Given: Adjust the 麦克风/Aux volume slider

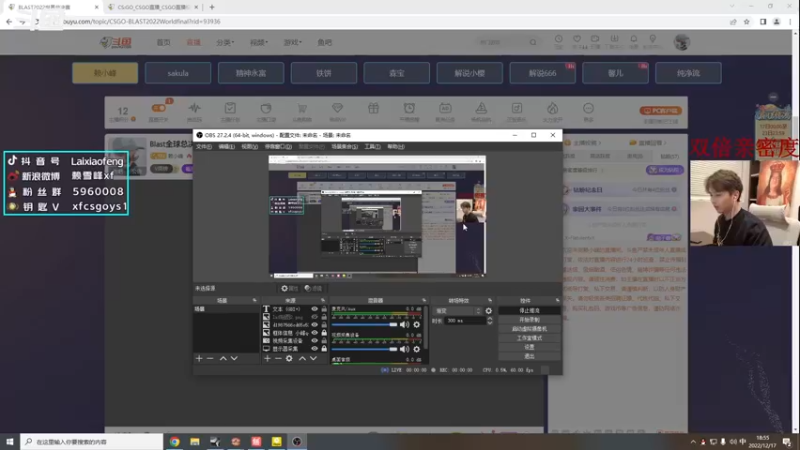Looking at the screenshot, I should click(x=364, y=324).
